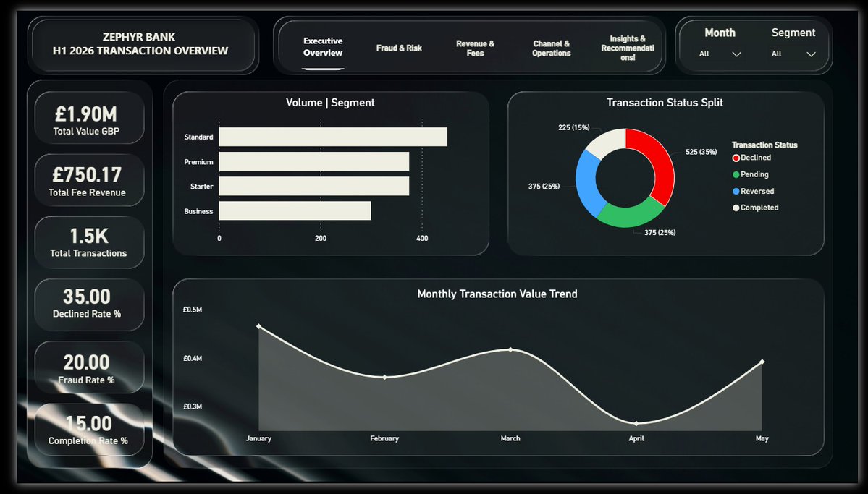Click the Reversed legend label
The height and width of the screenshot is (494, 868).
click(757, 192)
